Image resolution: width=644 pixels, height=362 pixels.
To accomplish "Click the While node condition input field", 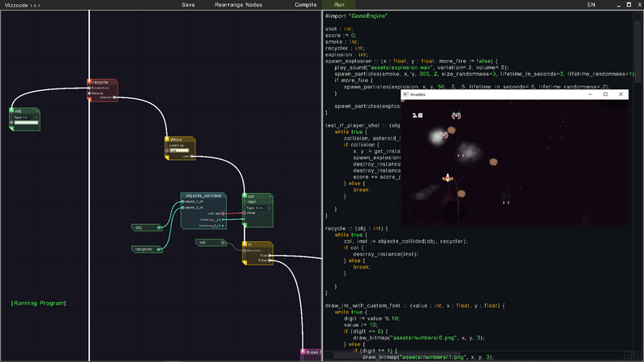I will pos(179,150).
